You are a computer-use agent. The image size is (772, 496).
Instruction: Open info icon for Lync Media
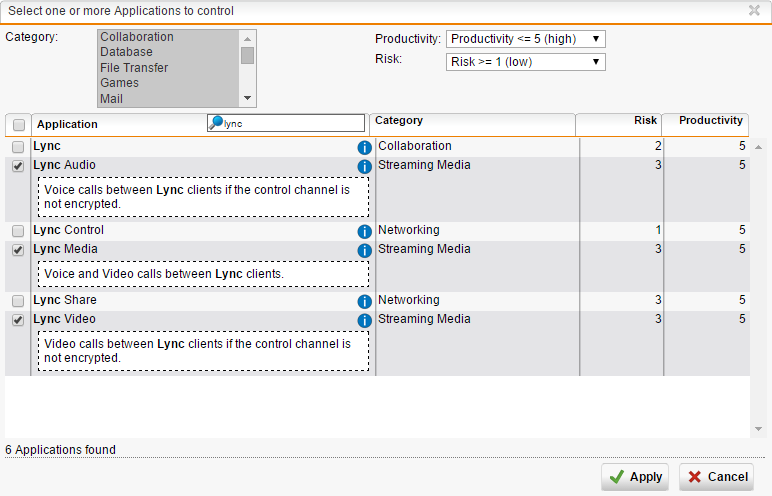(364, 251)
